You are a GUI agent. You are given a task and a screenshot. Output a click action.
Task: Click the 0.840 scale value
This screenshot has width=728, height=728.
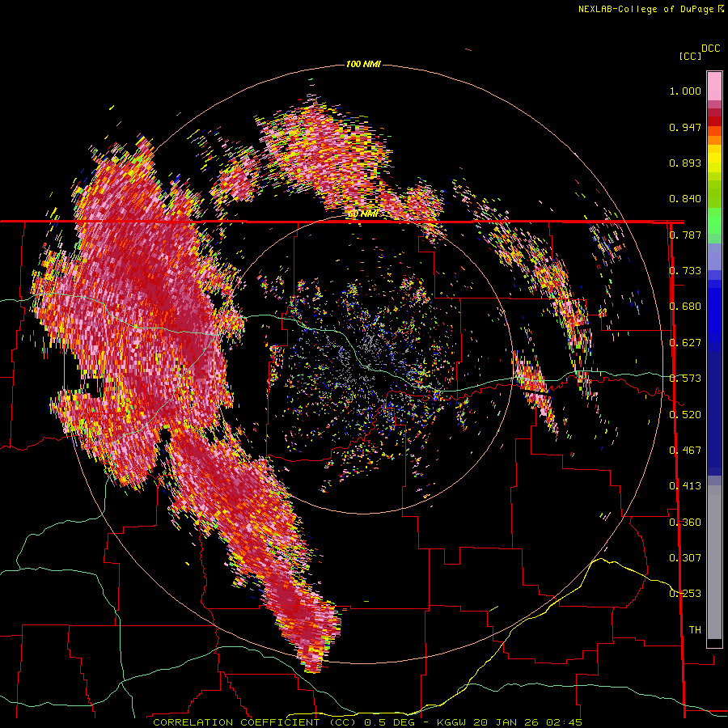685,199
